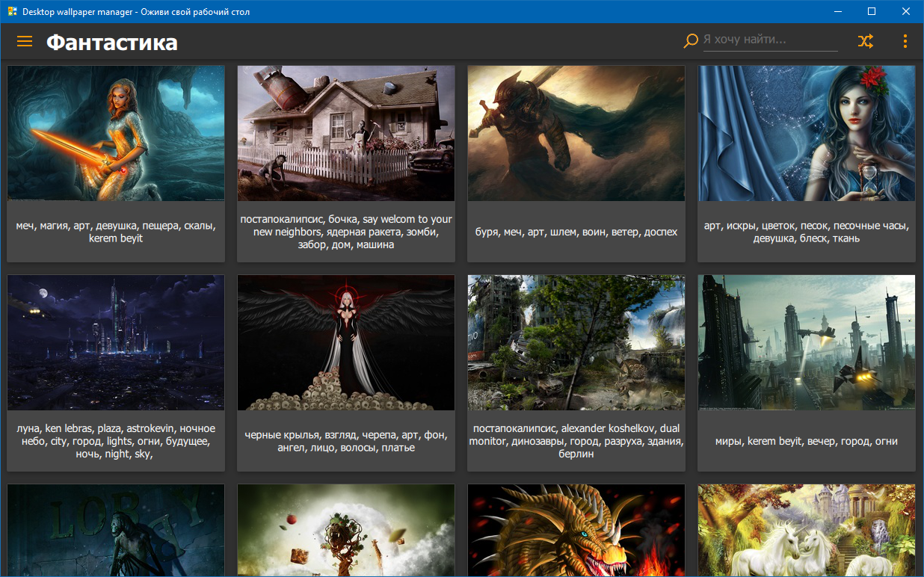Open the house with barrel wallpaper

[x=346, y=133]
